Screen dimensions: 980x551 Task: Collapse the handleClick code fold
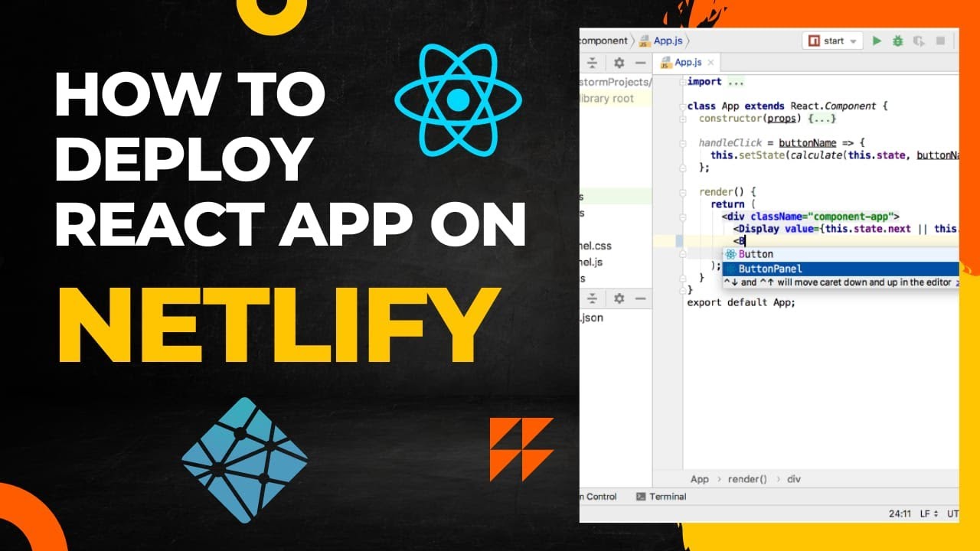[x=681, y=143]
